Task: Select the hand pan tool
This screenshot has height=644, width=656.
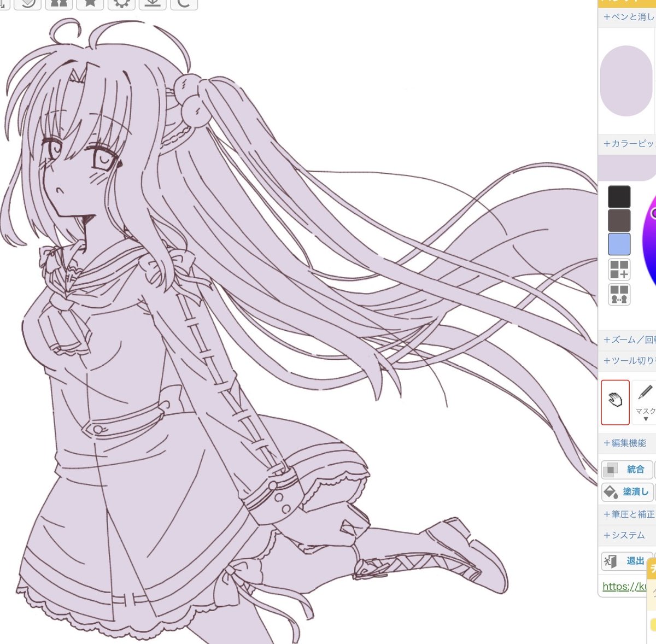Action: pos(615,402)
